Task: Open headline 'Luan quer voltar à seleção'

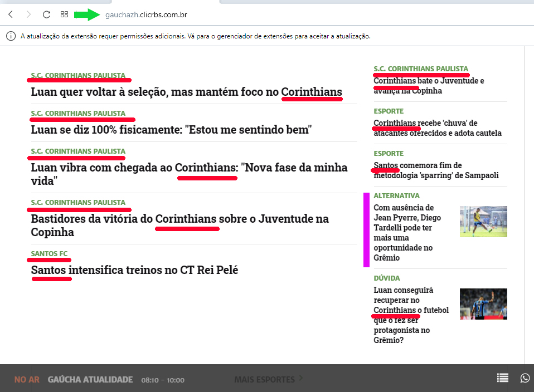Action: pyautogui.click(x=186, y=92)
